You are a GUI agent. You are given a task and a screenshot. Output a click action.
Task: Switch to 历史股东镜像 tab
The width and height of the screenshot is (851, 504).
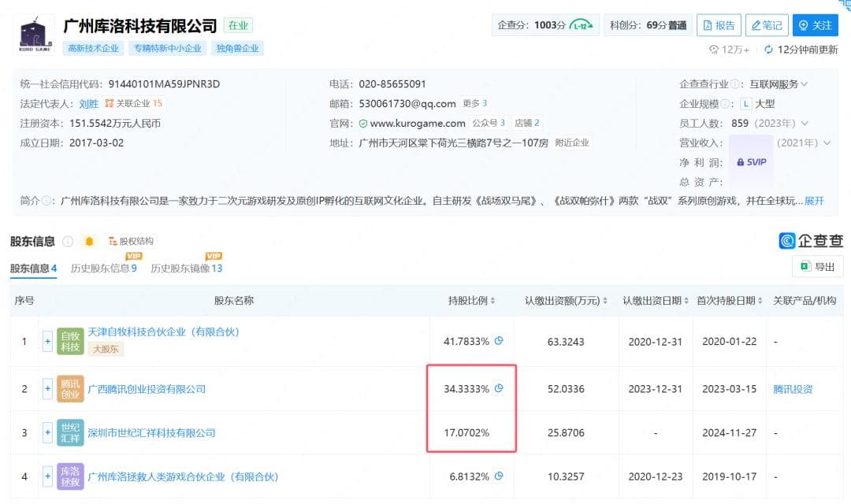click(186, 269)
